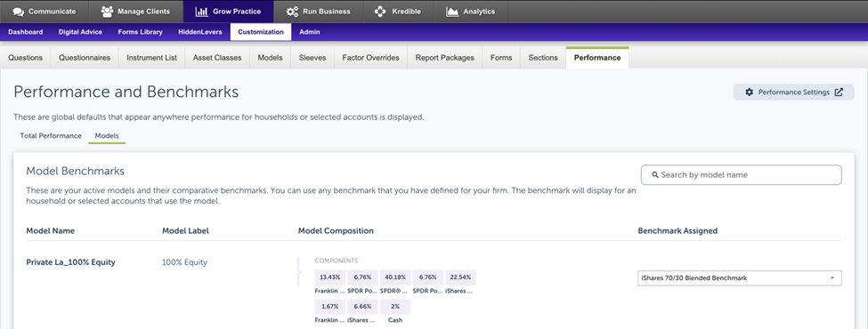Image resolution: width=868 pixels, height=329 pixels.
Task: Open the Analytics main menu
Action: pos(470,12)
